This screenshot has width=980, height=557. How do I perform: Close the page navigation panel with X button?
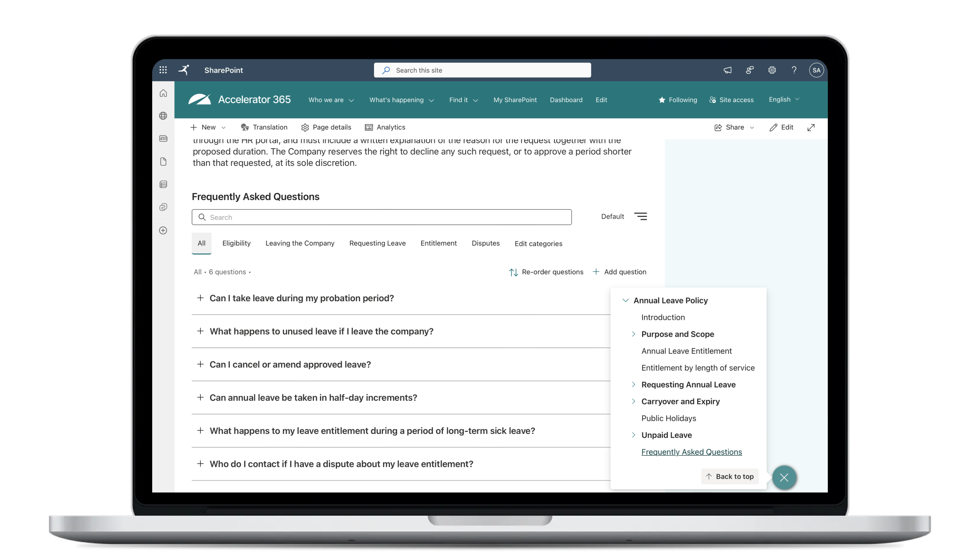[784, 477]
